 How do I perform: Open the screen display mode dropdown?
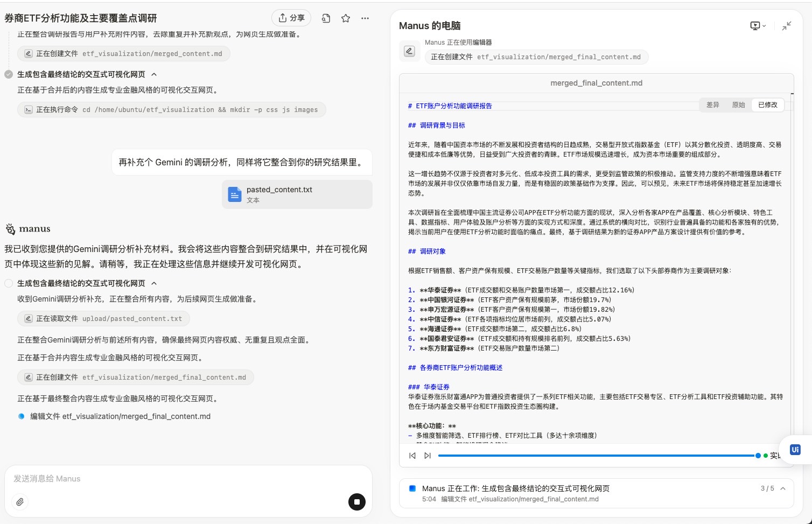click(758, 26)
